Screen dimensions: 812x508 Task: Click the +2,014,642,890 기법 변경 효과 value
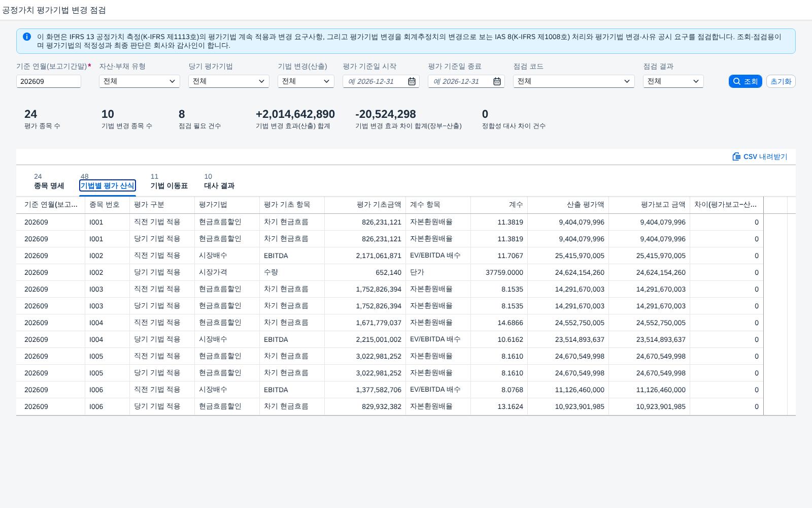(x=295, y=114)
